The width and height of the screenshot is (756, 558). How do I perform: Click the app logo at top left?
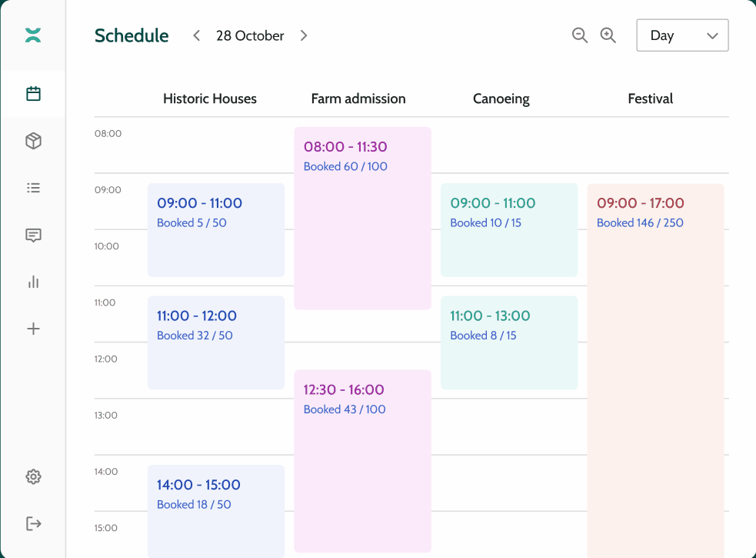[x=33, y=35]
